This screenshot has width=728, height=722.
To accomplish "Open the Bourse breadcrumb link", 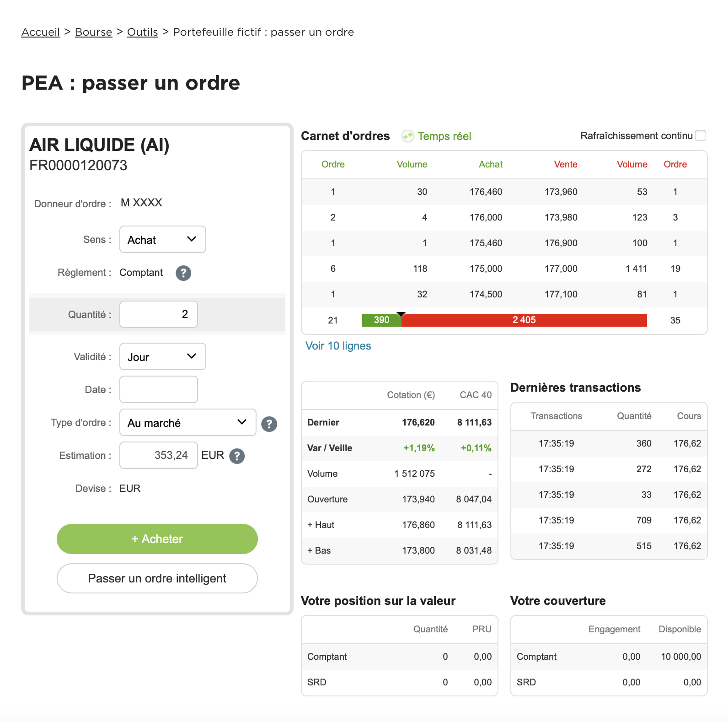I will (94, 32).
